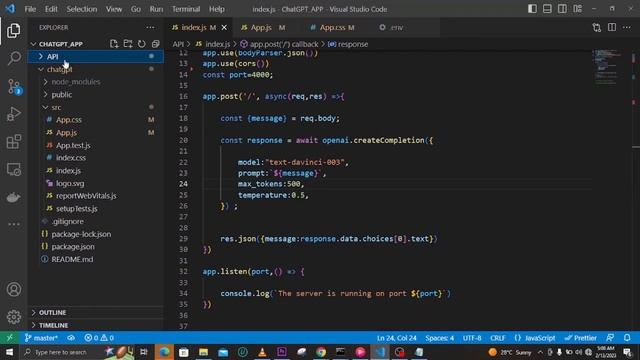
Task: Expand the node_modules folder
Action: pos(96,82)
